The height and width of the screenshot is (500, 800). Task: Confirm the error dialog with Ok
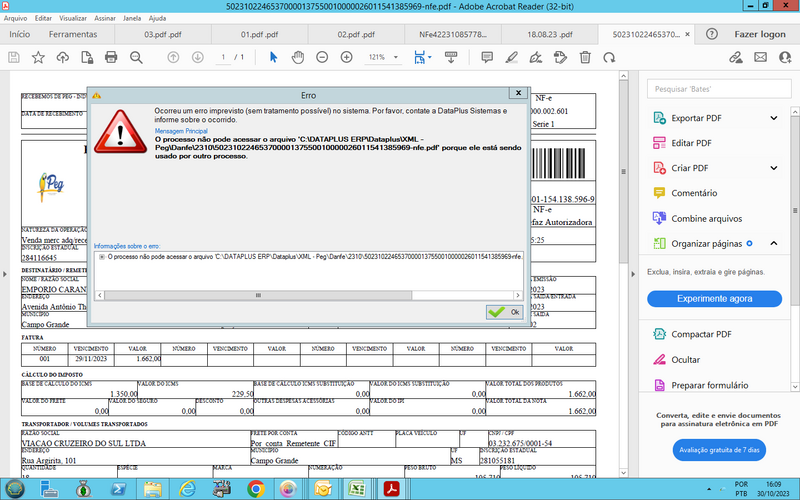(x=505, y=312)
